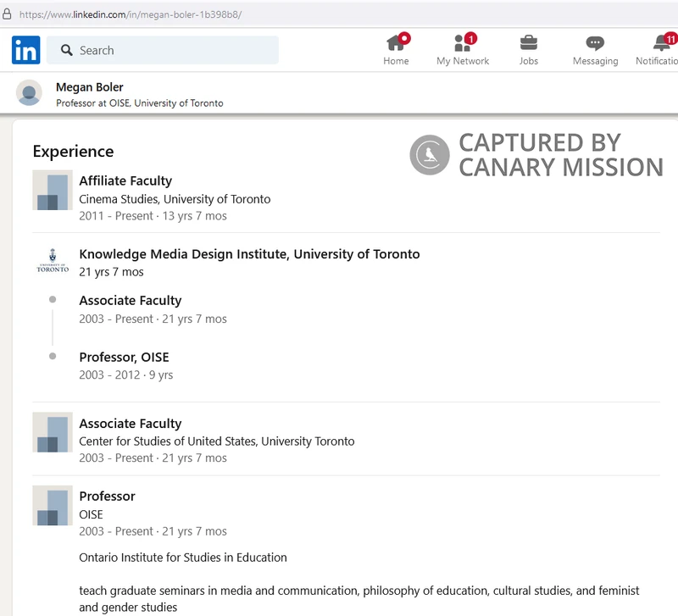
Task: Open the Jobs briefcase icon
Action: (x=528, y=43)
